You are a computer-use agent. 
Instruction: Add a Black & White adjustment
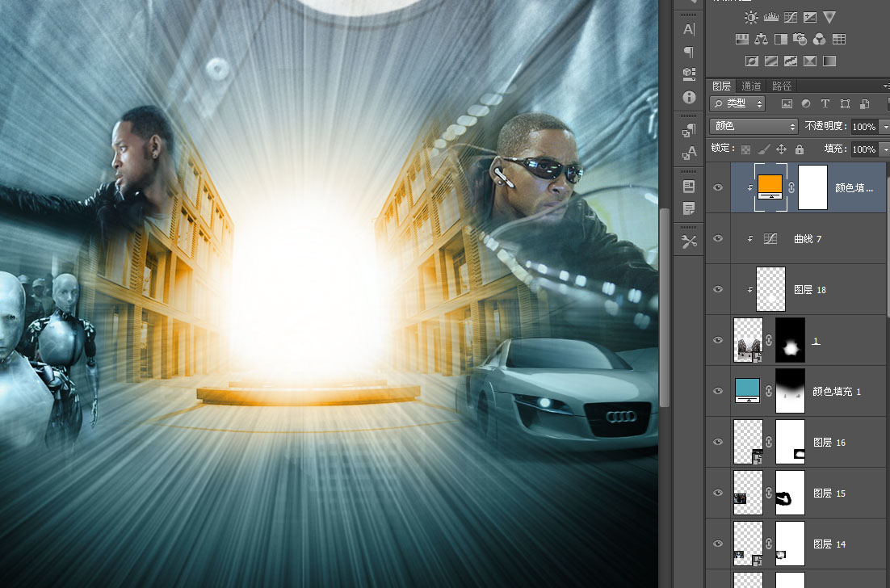[x=780, y=39]
